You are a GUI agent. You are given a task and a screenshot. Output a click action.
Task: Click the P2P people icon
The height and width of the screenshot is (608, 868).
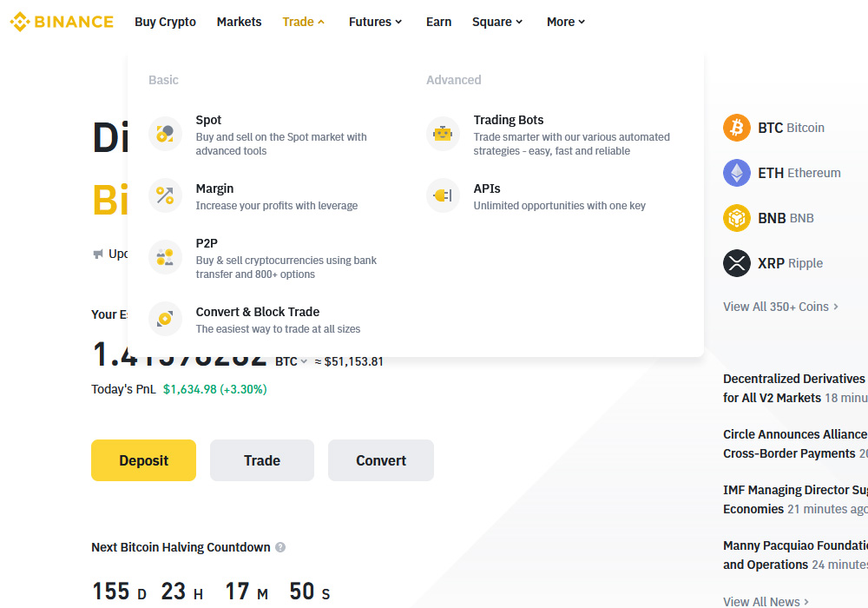point(165,257)
